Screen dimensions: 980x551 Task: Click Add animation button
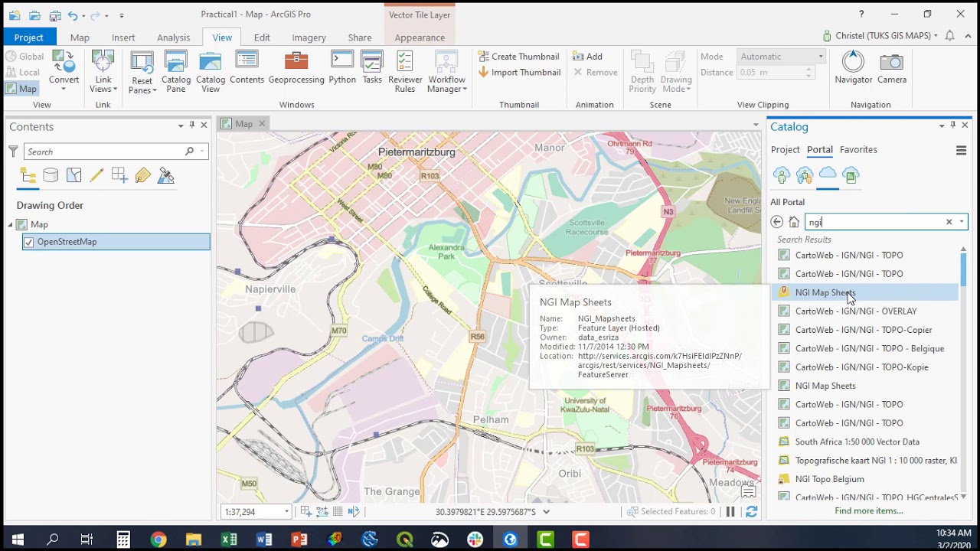click(x=587, y=57)
